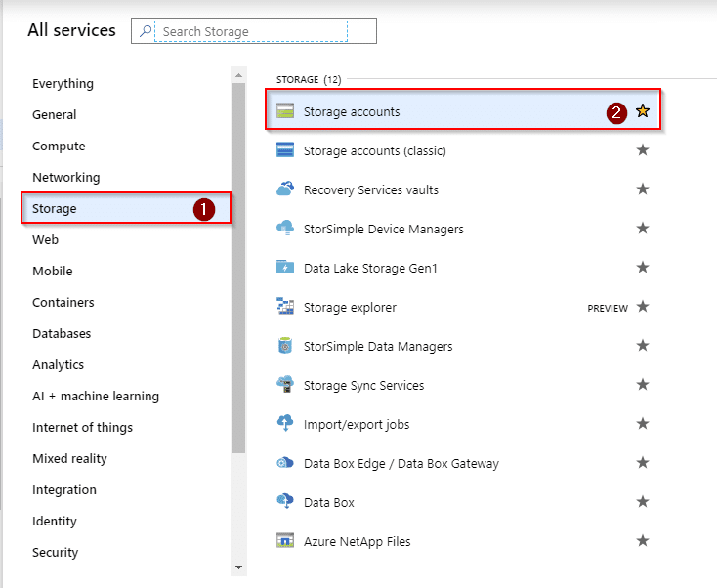Favorite Recovery Services vaults with its star
Image resolution: width=717 pixels, height=588 pixels.
point(643,189)
